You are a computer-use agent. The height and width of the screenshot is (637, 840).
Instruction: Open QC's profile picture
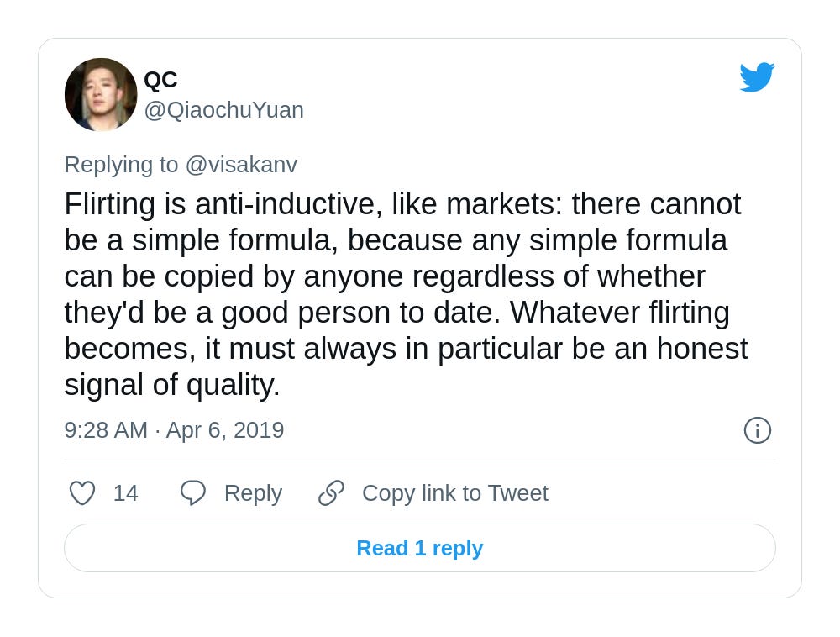coord(101,94)
